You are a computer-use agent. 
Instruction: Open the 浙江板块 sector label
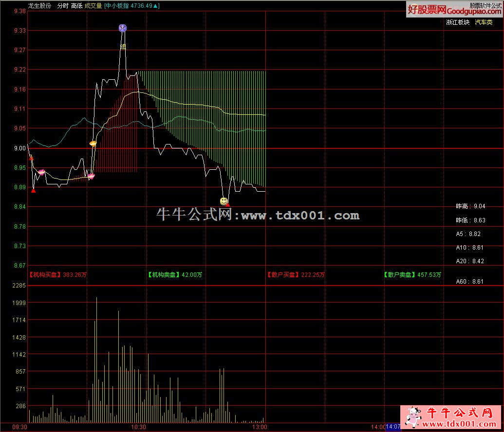pyautogui.click(x=458, y=22)
